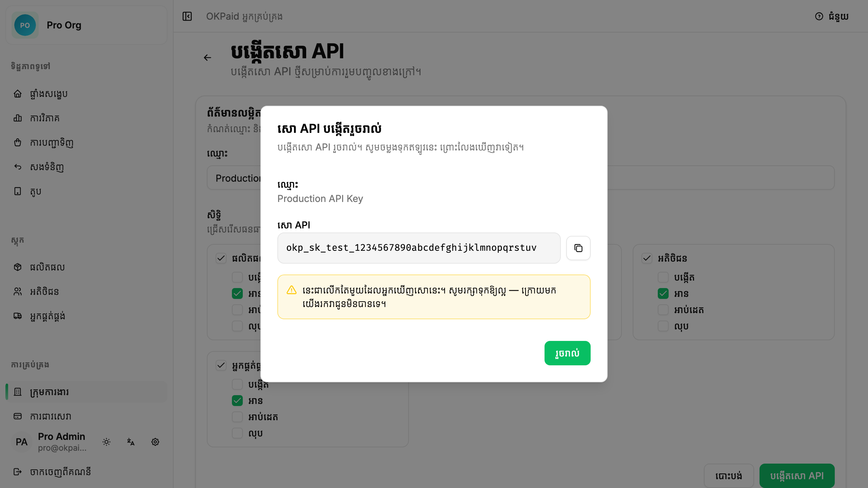Click the orders shopping bag icon
This screenshot has width=868, height=488.
point(18,142)
